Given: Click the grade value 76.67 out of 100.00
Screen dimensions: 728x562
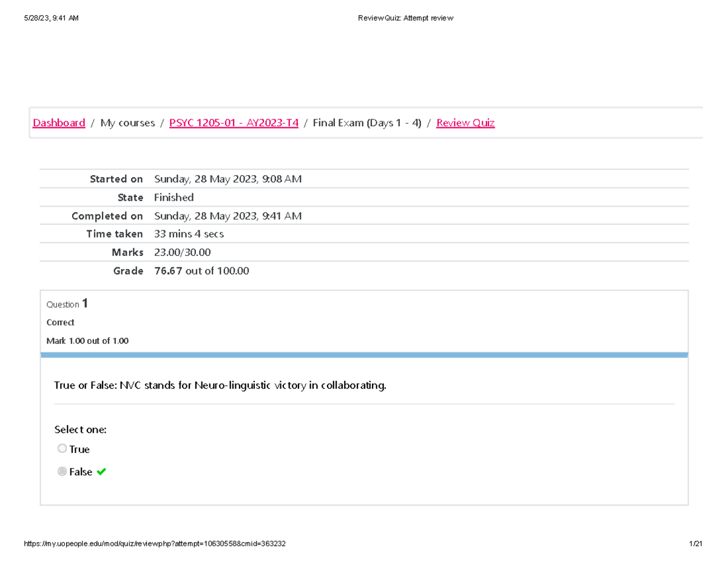Looking at the screenshot, I should [x=201, y=271].
